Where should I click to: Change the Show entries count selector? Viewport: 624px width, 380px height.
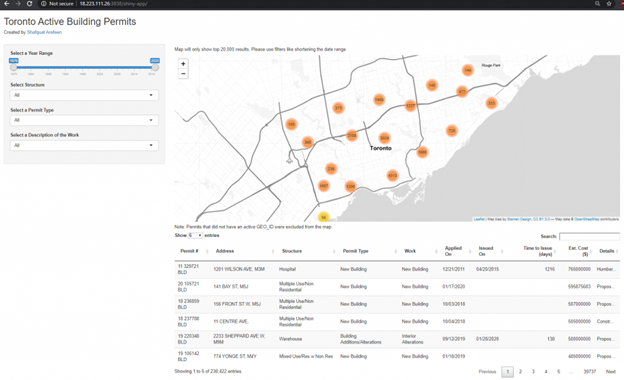(x=195, y=236)
